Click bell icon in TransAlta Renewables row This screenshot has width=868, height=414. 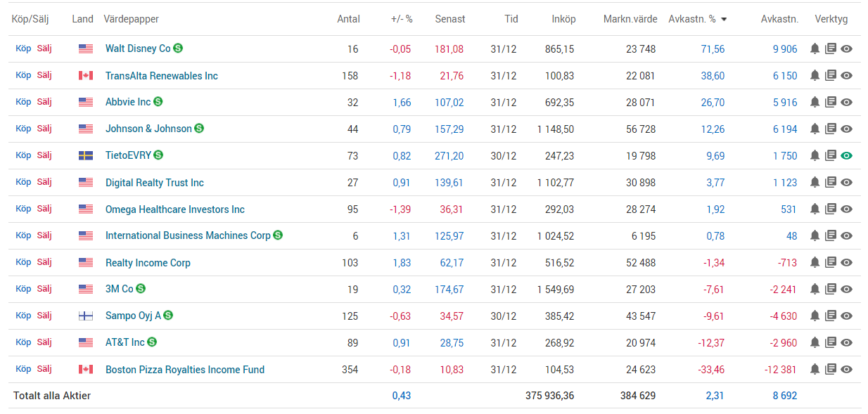[815, 75]
